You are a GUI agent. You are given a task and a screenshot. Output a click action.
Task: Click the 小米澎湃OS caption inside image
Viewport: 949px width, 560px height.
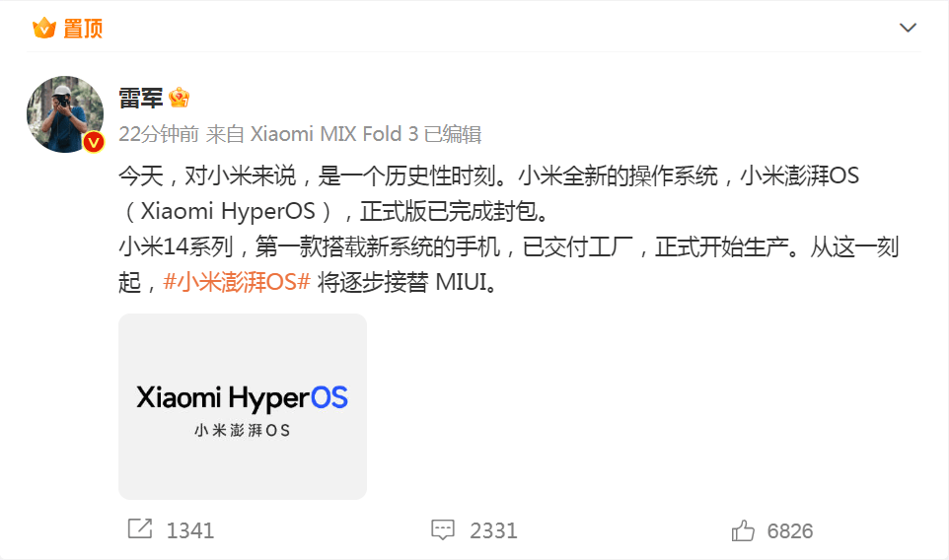(x=242, y=430)
